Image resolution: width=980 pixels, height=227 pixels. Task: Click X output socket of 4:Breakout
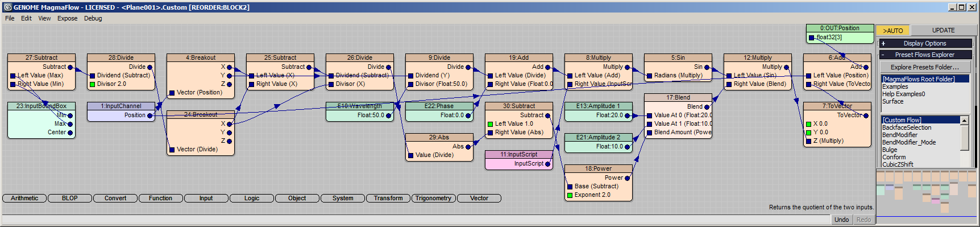tap(229, 67)
